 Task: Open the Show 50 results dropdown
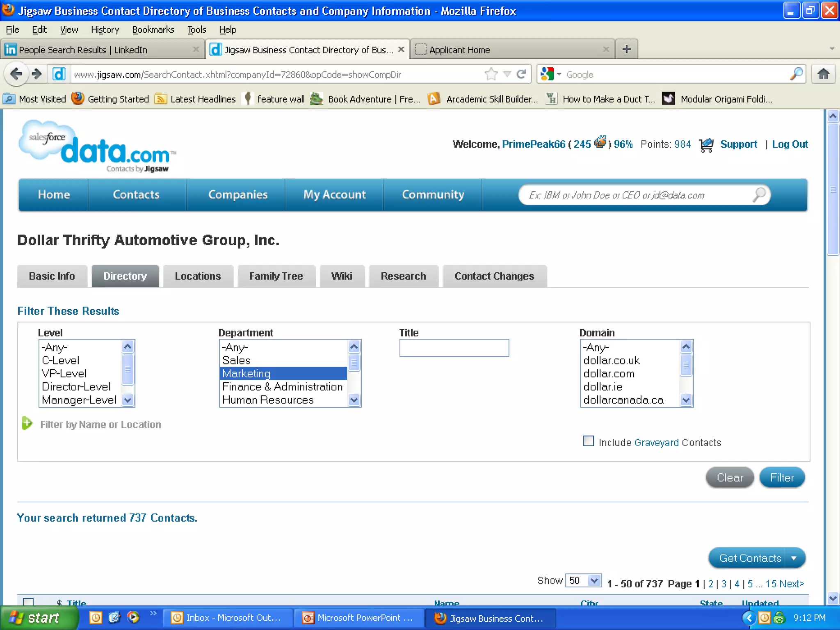click(583, 580)
